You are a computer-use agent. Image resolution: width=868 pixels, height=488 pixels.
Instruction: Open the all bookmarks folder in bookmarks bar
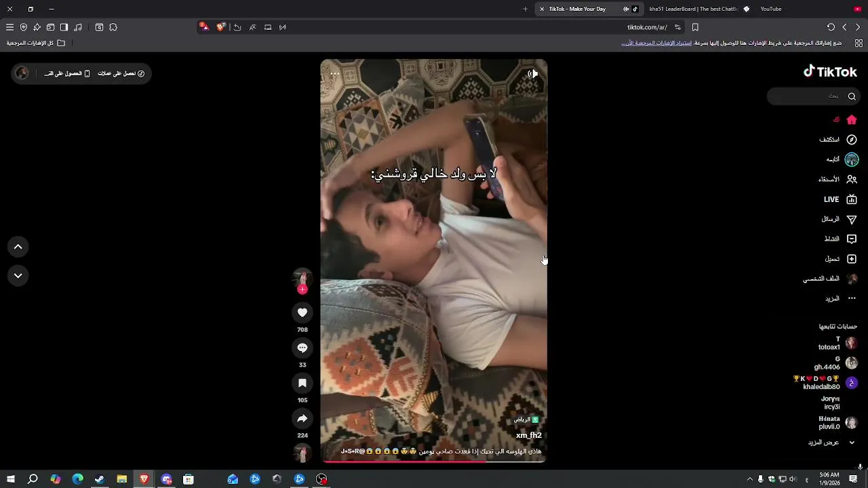pyautogui.click(x=35, y=43)
